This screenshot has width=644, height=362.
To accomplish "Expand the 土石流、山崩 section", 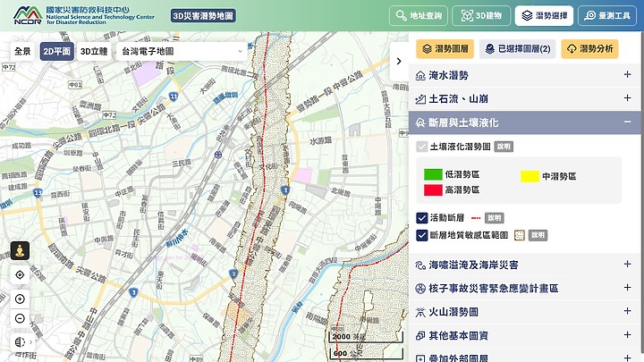I will 524,98.
